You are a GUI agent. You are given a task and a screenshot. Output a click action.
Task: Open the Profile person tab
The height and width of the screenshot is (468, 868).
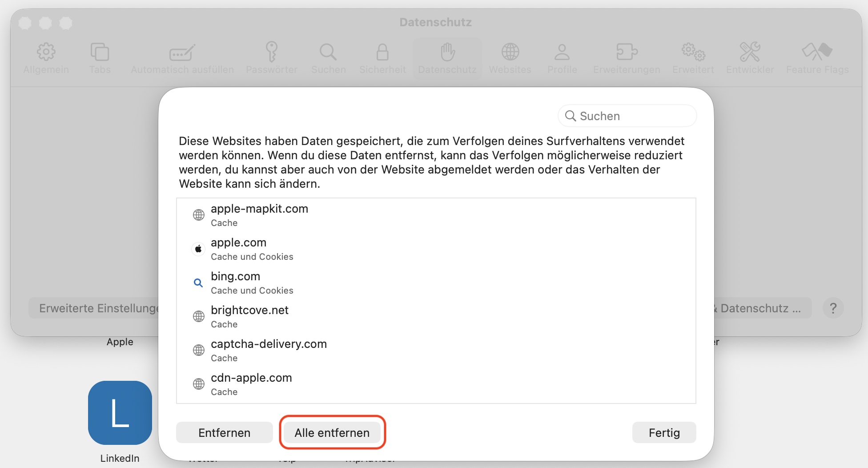[x=562, y=58]
